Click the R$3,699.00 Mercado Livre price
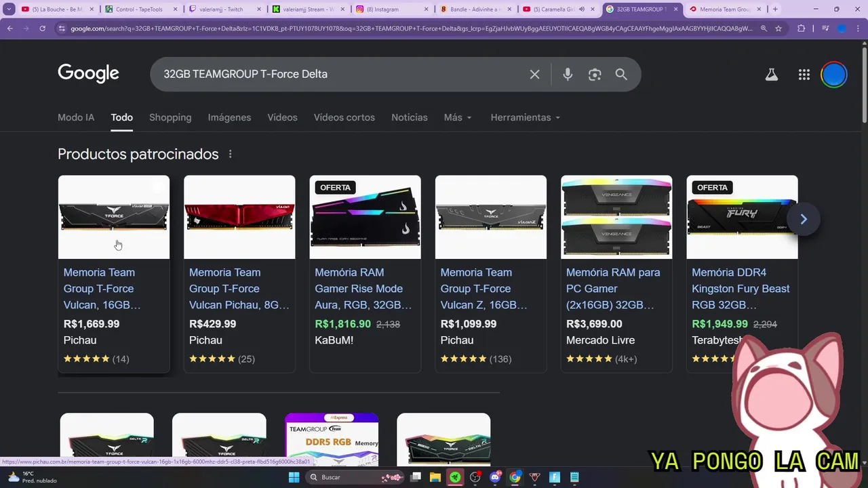Image resolution: width=868 pixels, height=488 pixels. click(x=594, y=324)
